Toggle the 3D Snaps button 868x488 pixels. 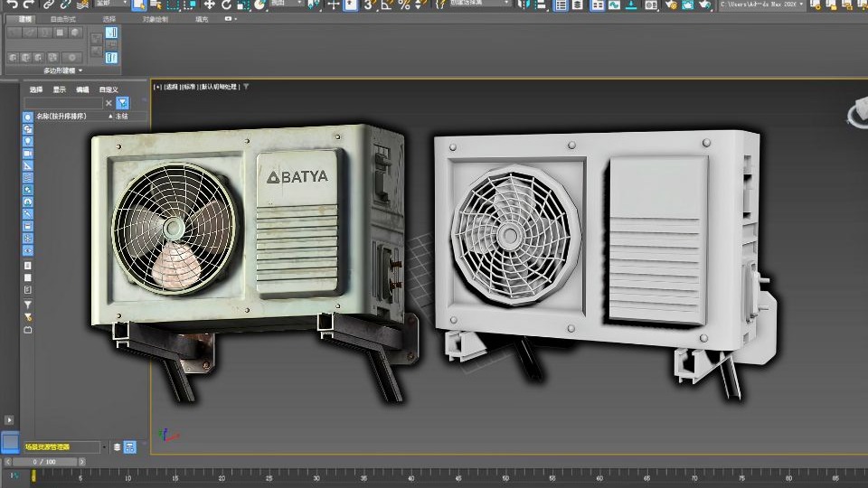[369, 5]
